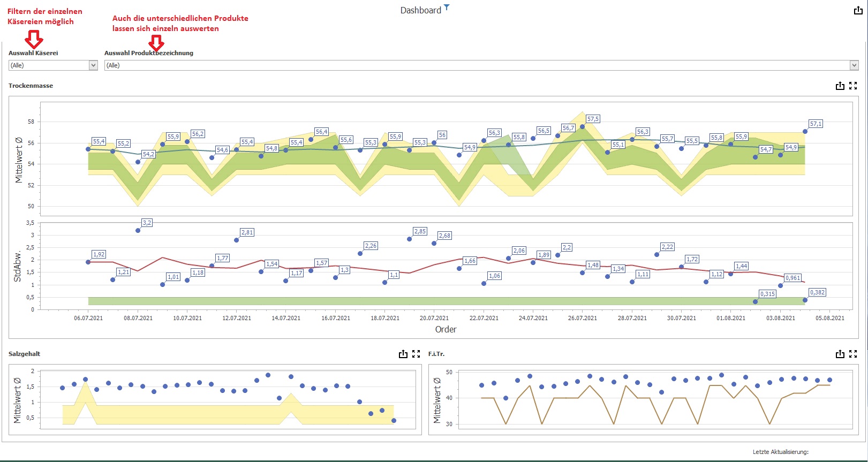The image size is (868, 462).
Task: Click the 2,81 StdAbw data label
Action: point(247,232)
